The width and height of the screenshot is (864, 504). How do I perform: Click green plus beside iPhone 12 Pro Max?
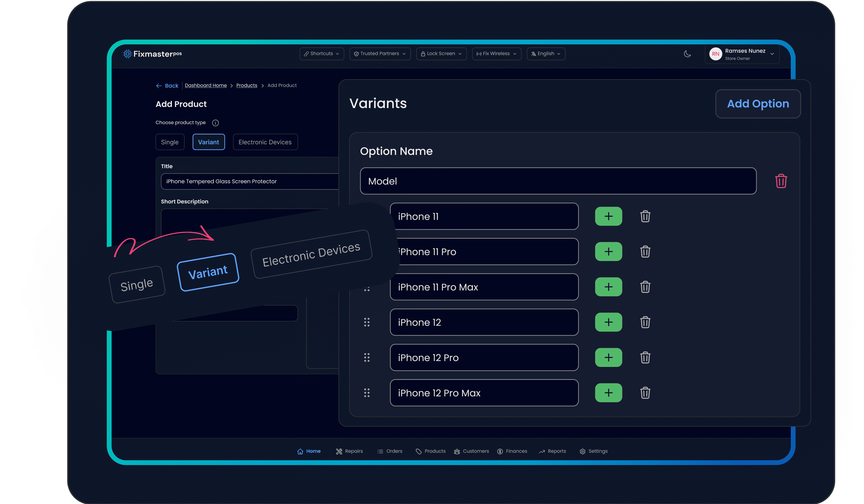click(x=608, y=393)
